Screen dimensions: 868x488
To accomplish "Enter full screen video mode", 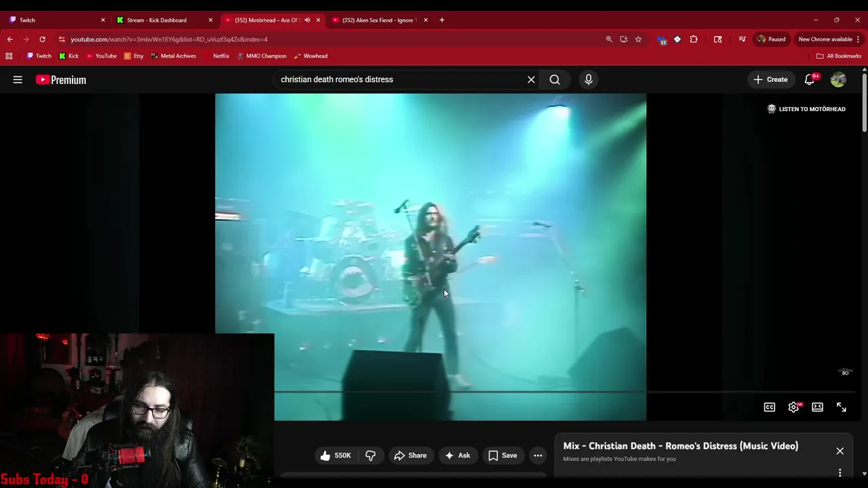I will click(x=841, y=407).
